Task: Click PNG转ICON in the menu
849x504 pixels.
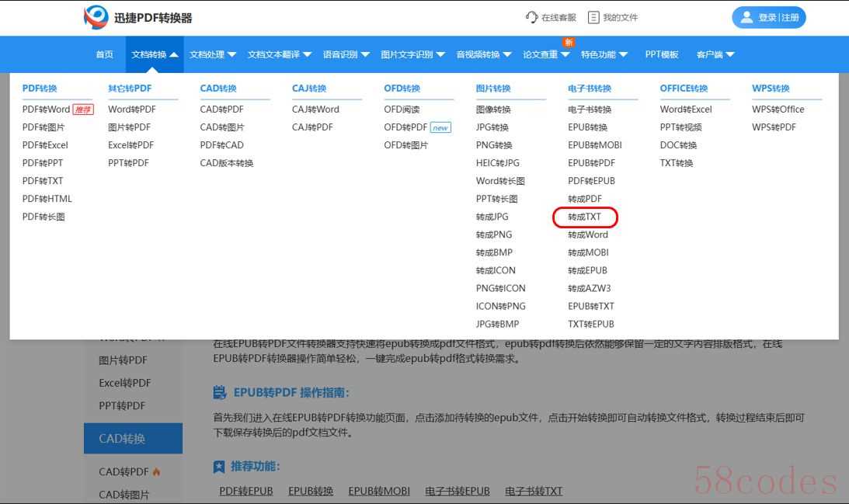Action: (x=500, y=288)
